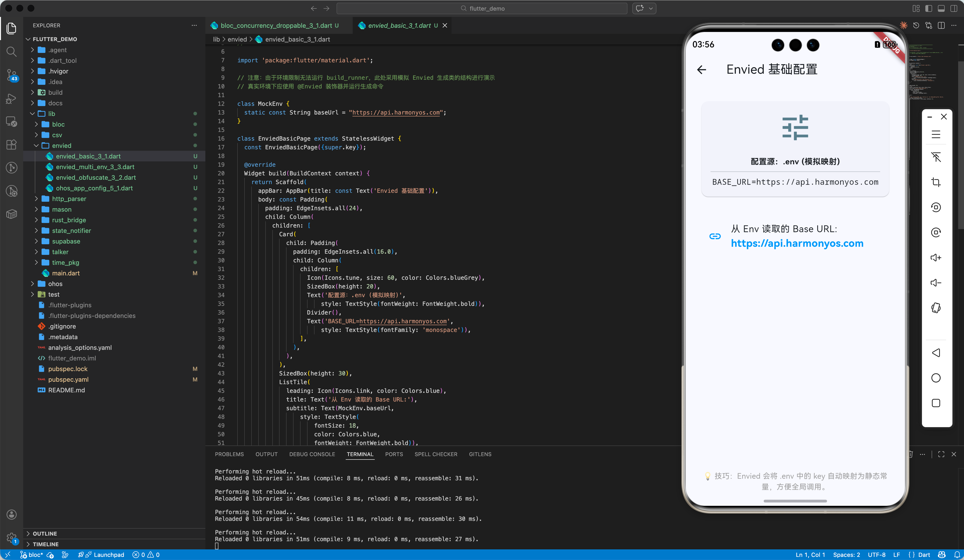
Task: Toggle the bottom panel layout icon
Action: 941,8
